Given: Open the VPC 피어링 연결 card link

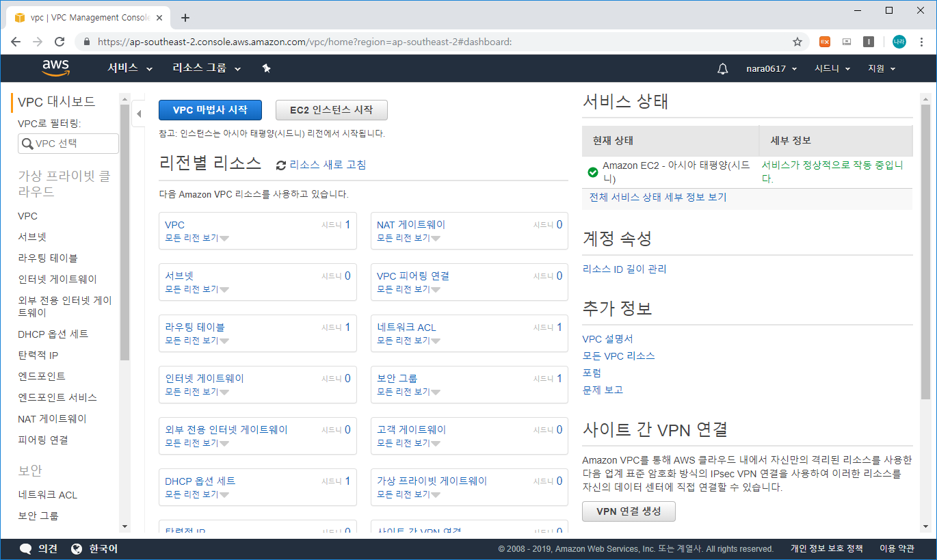Looking at the screenshot, I should [413, 276].
